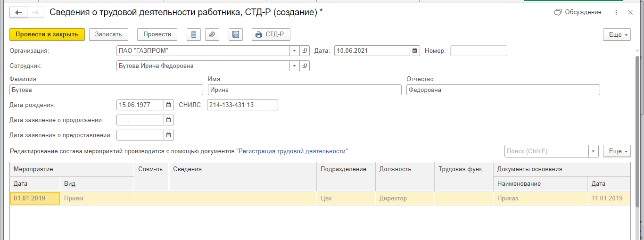644x240 pixels.
Task: Open calendar for Дата рождения field
Action: pos(169,105)
